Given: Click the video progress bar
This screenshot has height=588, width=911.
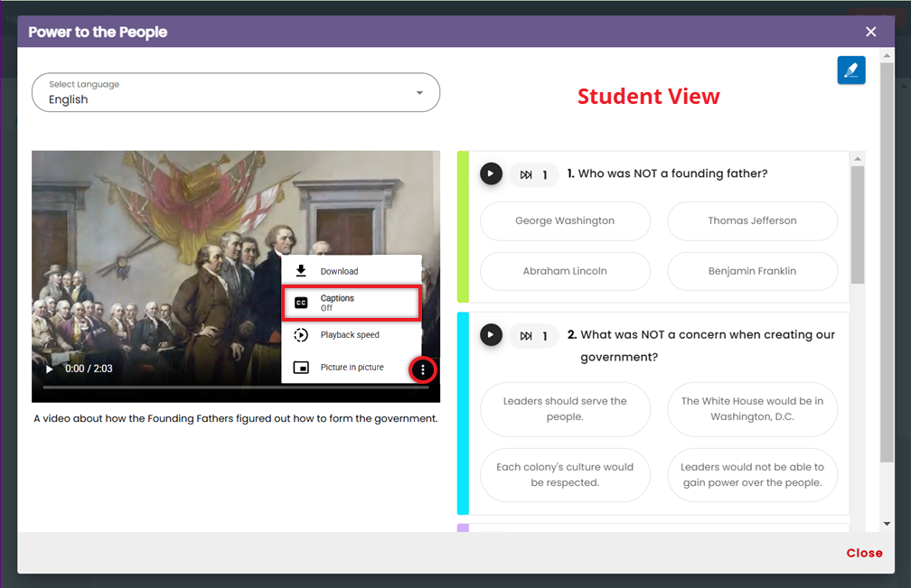Looking at the screenshot, I should pyautogui.click(x=236, y=387).
